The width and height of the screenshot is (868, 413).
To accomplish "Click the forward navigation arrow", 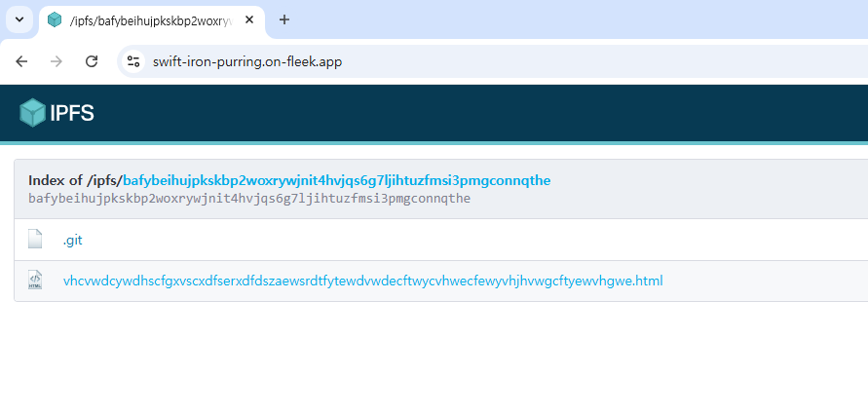I will pyautogui.click(x=57, y=61).
